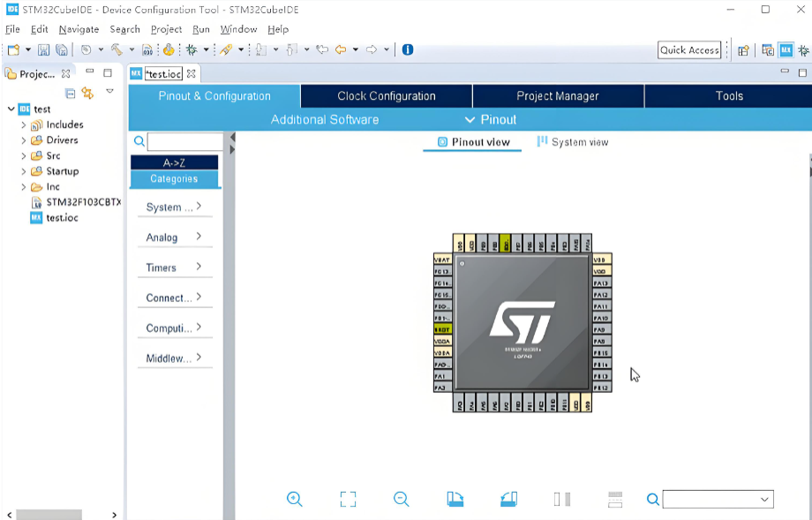Click the binary file toolbar icon

(x=147, y=49)
